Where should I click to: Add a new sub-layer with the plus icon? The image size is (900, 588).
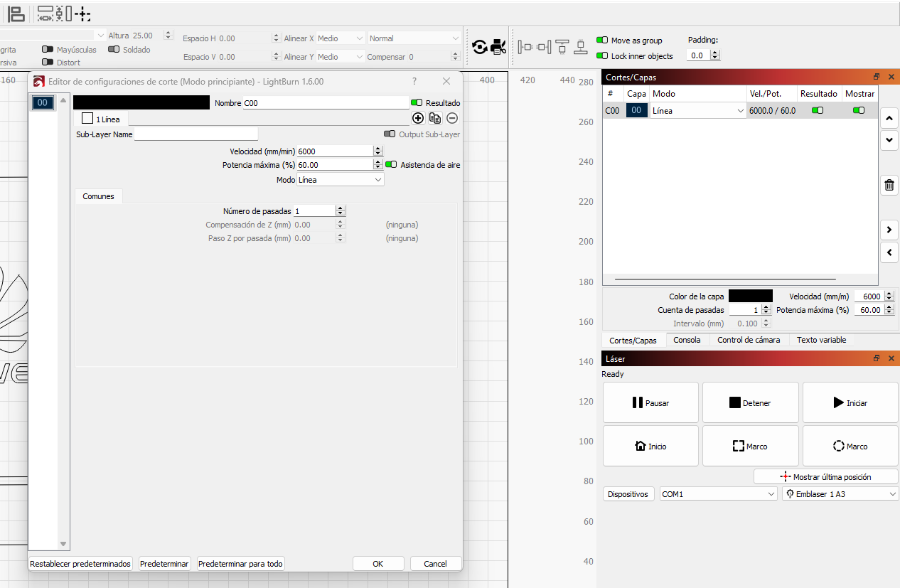(418, 119)
